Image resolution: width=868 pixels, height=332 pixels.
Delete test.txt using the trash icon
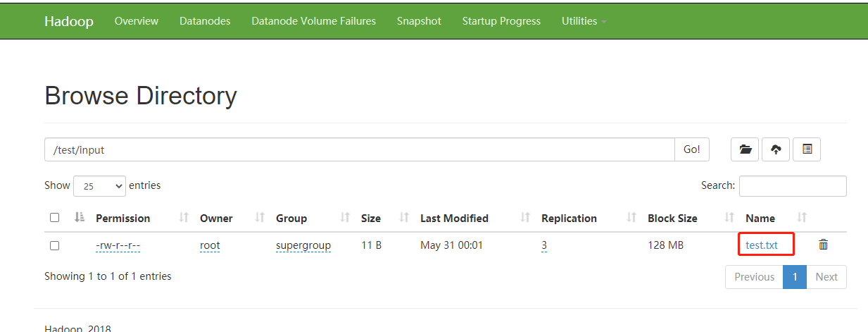pyautogui.click(x=823, y=245)
